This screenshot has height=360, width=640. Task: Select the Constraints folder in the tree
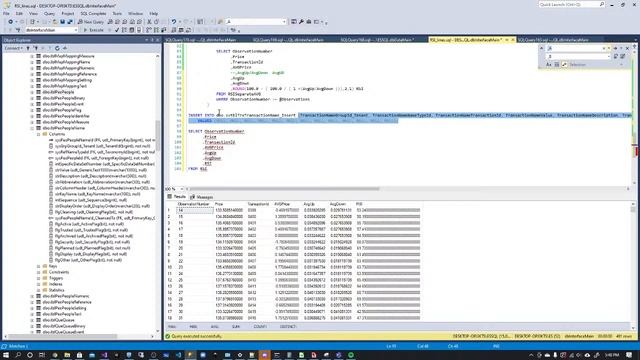coord(59,272)
